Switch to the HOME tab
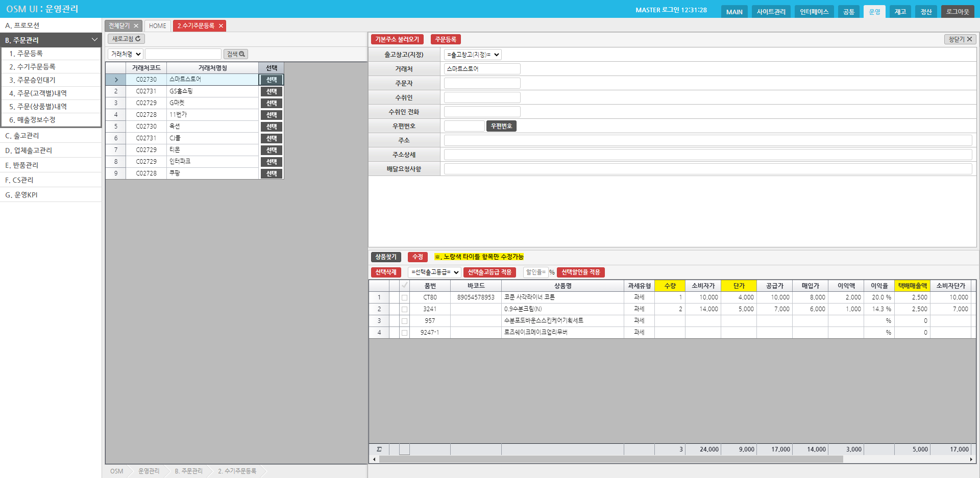This screenshot has height=478, width=980. click(158, 26)
